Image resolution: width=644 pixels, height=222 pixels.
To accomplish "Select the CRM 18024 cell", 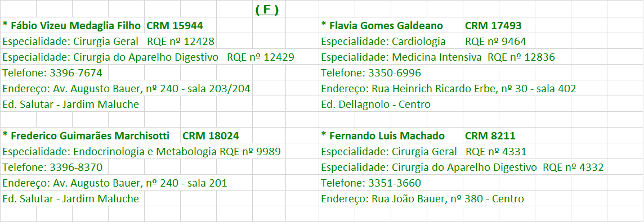I will [x=211, y=135].
